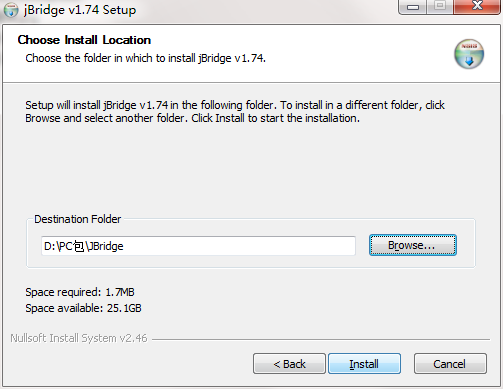The image size is (503, 389).
Task: Cancel the jBridge setup
Action: tap(450, 364)
